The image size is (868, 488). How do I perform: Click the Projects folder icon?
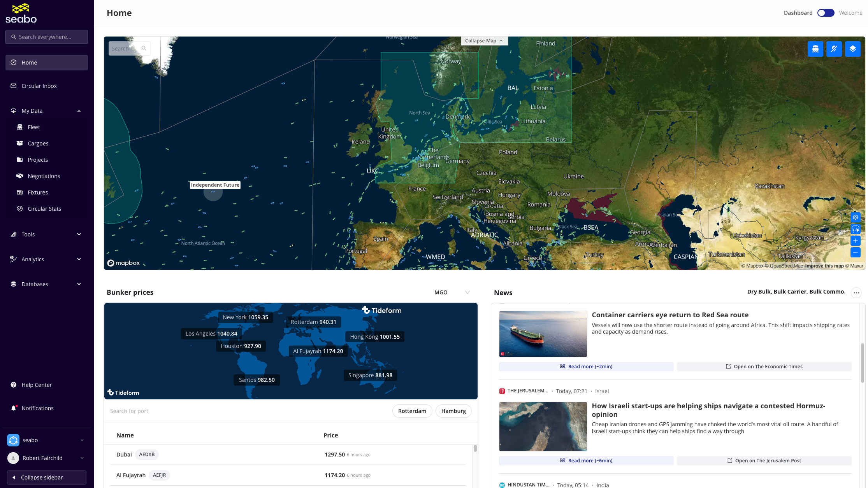(x=20, y=160)
